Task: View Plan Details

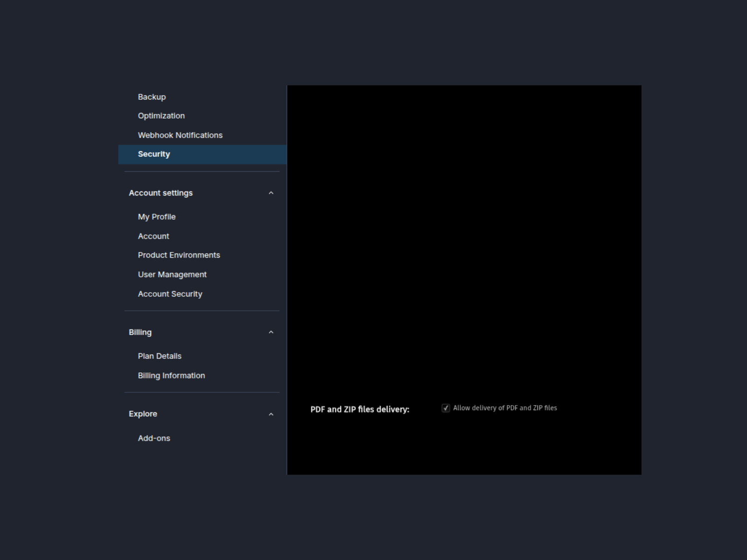Action: [160, 356]
